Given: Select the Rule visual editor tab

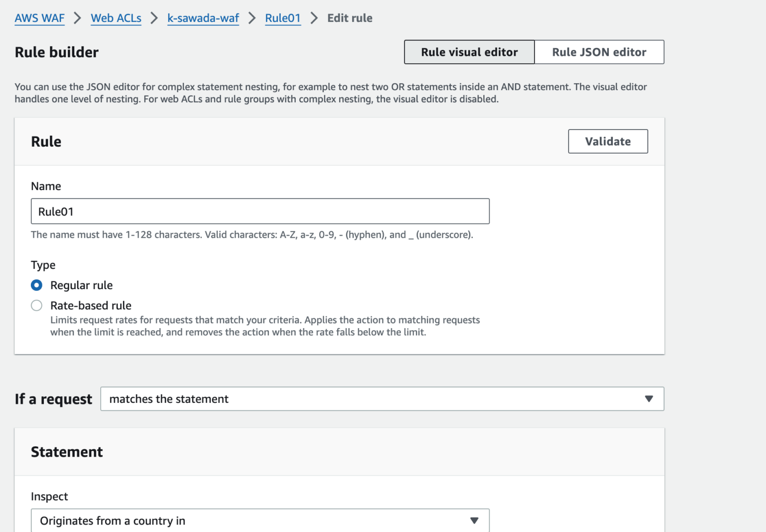Looking at the screenshot, I should coord(469,52).
